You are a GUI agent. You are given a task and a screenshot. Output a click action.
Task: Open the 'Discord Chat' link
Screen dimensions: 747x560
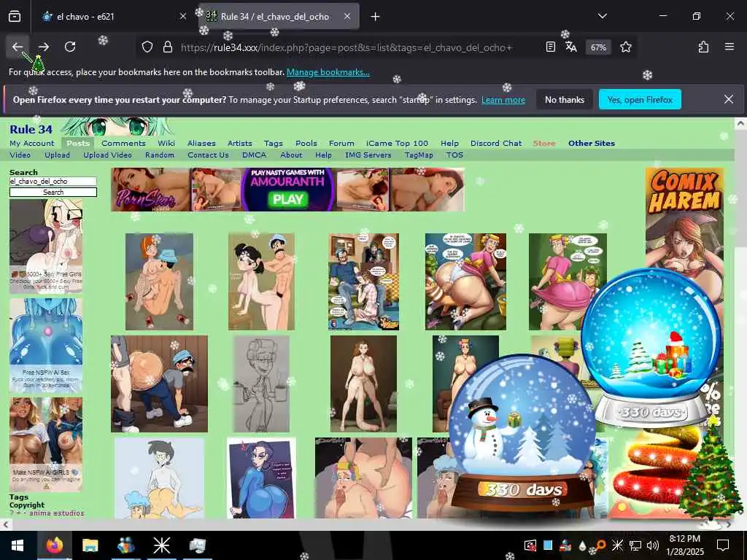click(496, 144)
